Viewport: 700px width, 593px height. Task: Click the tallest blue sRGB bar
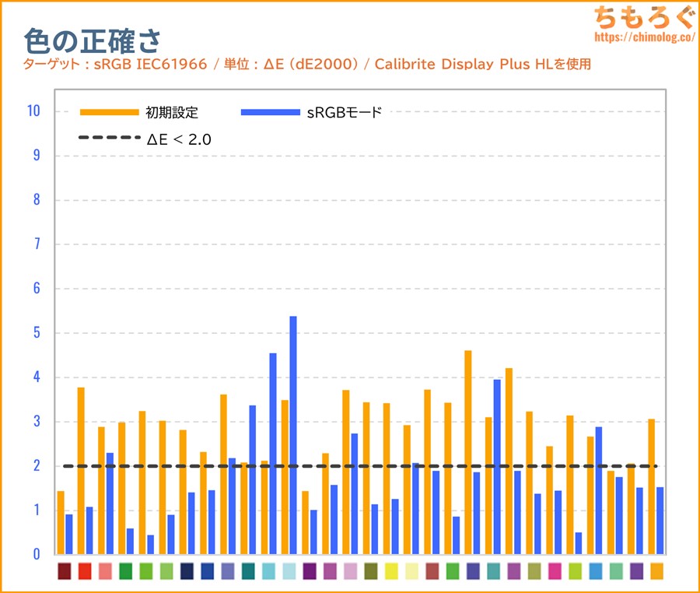(x=293, y=434)
